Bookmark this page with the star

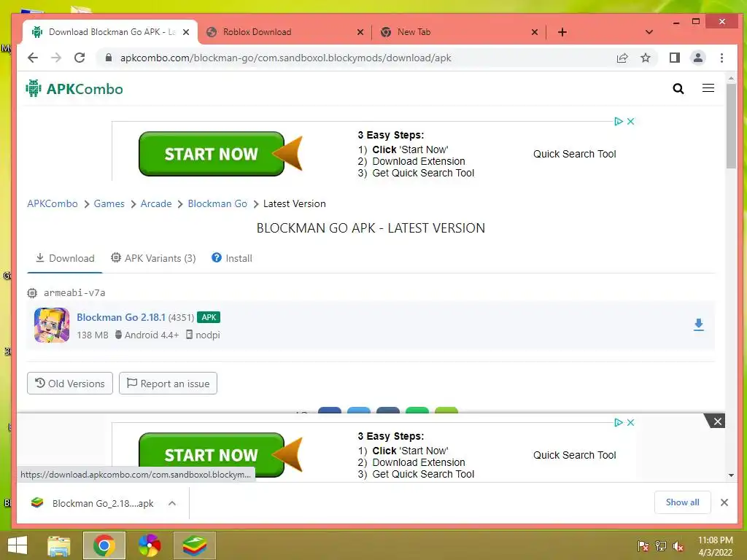646,58
